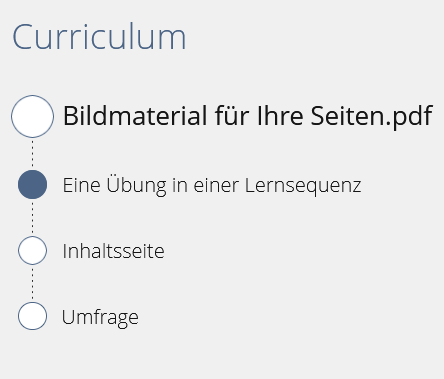Click the Seiten.pdf file name text
Screen dimensions: 444x379
pos(372,117)
